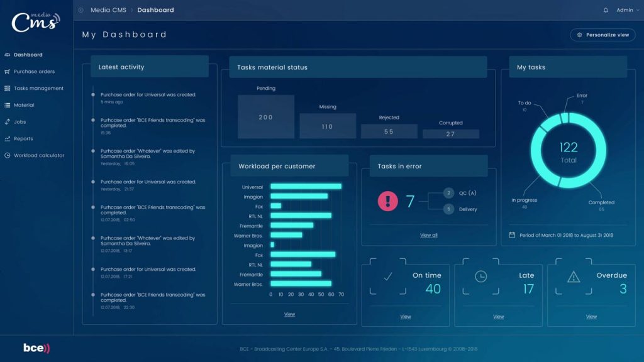Click the notification bell icon

(606, 10)
